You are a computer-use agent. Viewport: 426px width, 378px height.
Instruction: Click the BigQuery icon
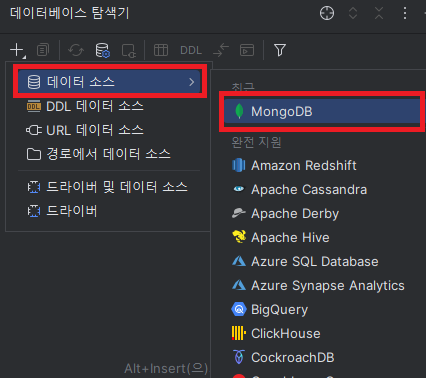(239, 309)
